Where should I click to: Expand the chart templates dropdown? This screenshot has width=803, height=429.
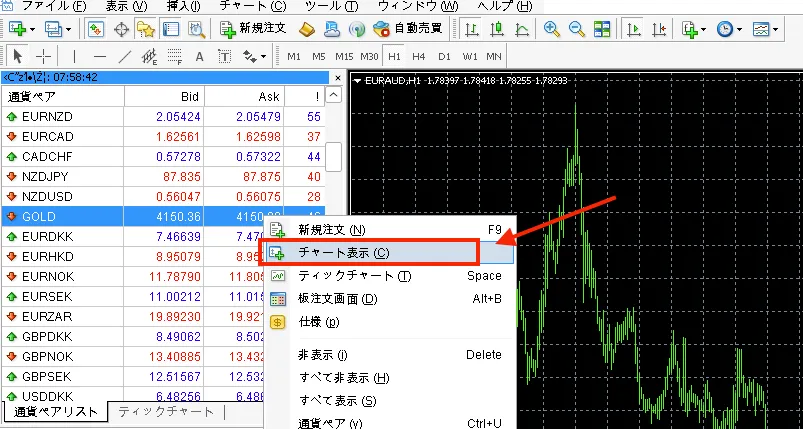766,29
